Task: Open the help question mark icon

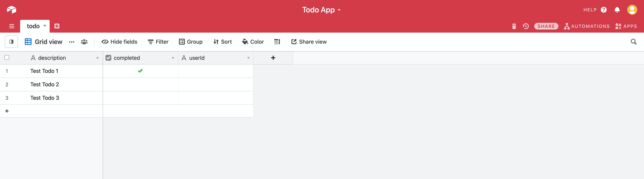Action: click(x=604, y=10)
